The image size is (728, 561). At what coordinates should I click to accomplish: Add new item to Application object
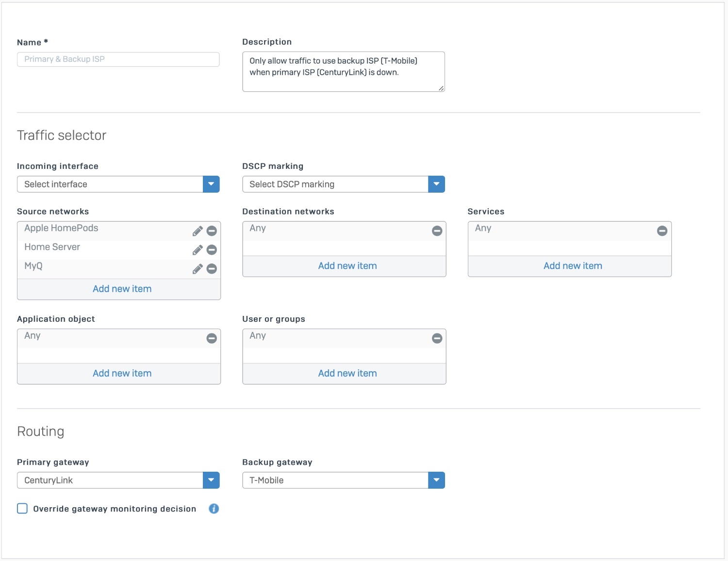coord(122,373)
